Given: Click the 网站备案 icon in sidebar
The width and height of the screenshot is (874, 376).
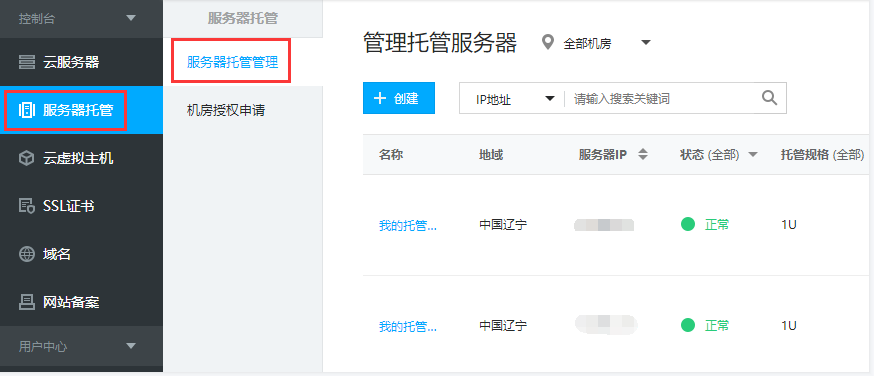Looking at the screenshot, I should point(26,302).
